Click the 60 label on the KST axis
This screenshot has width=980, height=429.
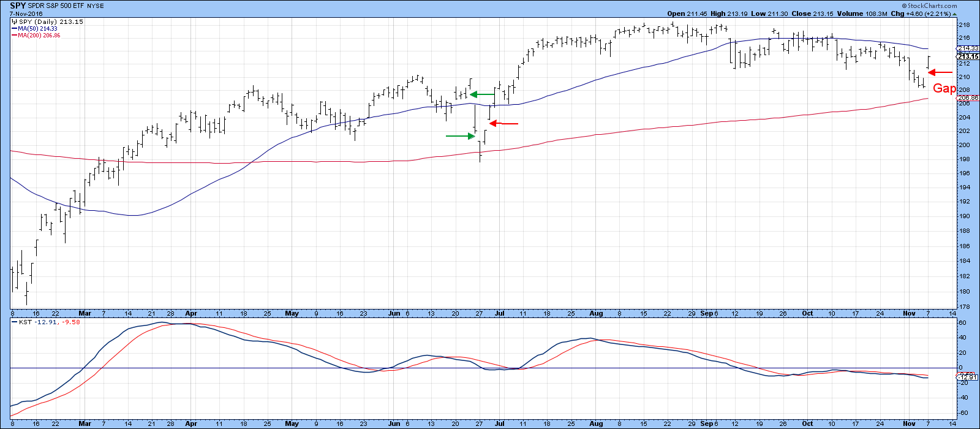[963, 322]
